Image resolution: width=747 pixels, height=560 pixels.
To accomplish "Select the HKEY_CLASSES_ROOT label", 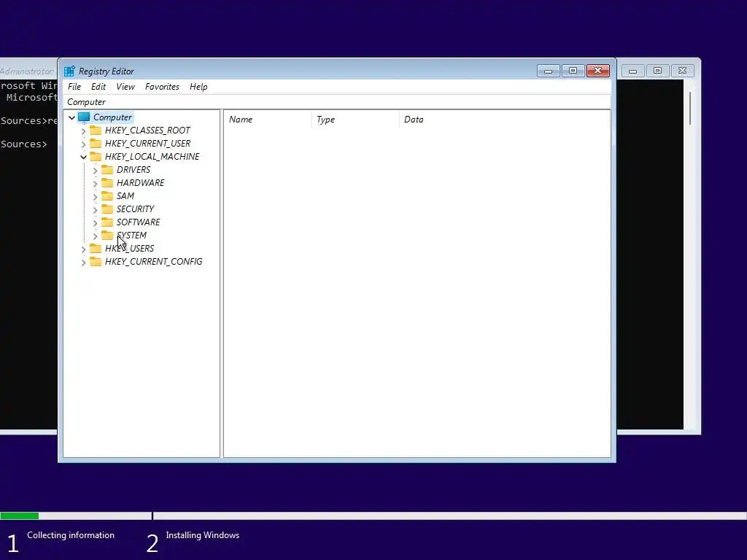I will point(147,130).
